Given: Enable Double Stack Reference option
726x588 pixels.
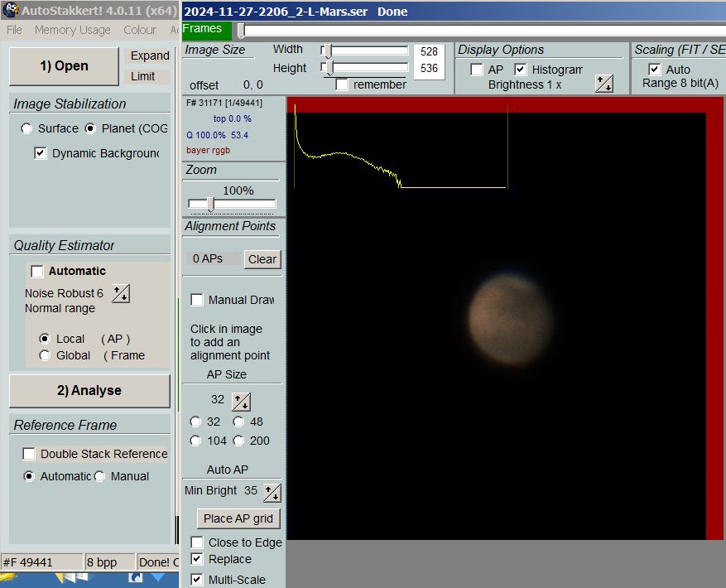Looking at the screenshot, I should click(x=29, y=454).
